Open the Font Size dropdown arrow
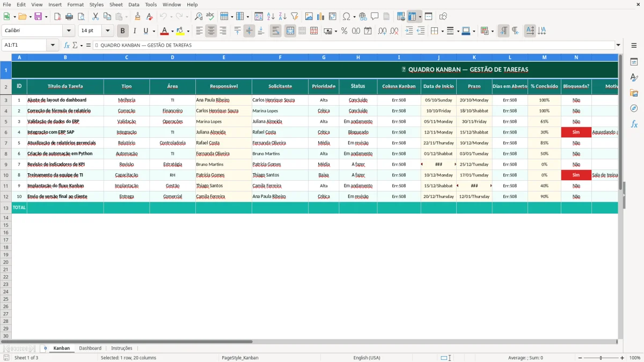Image resolution: width=644 pixels, height=362 pixels. click(107, 31)
